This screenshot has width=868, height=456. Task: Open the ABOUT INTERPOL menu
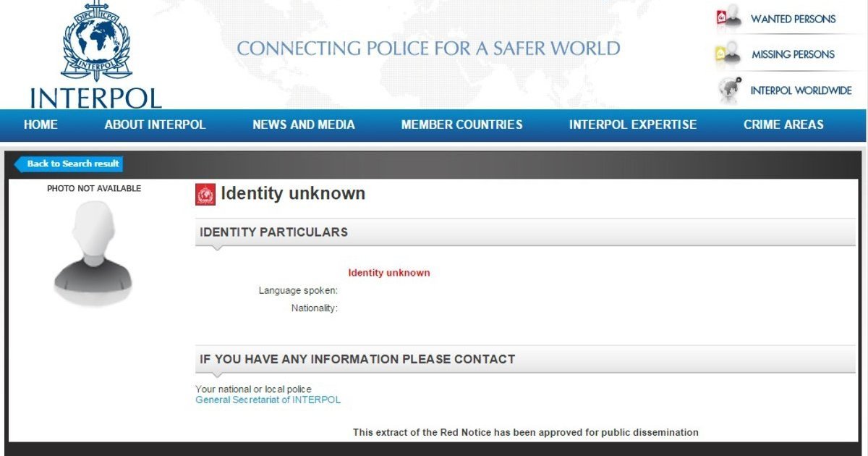[x=155, y=124]
